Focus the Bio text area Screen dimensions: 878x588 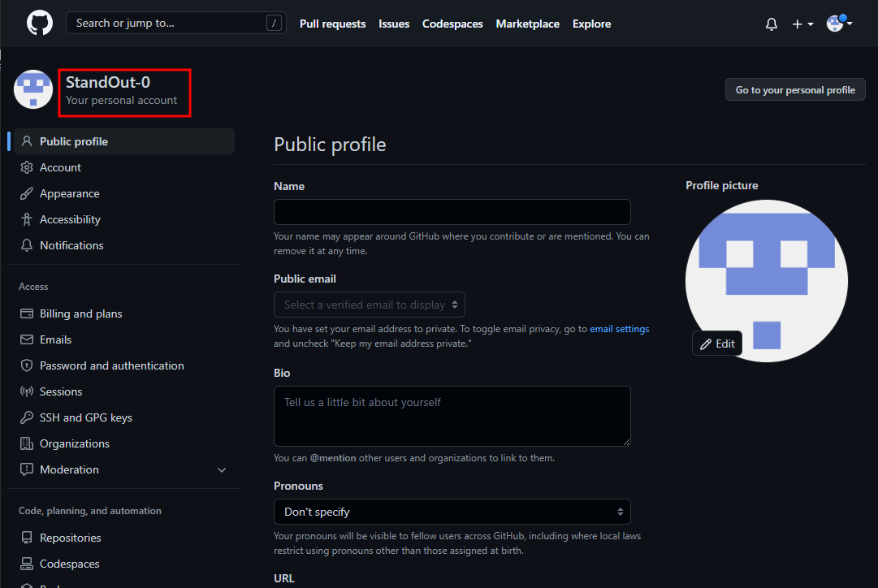452,416
